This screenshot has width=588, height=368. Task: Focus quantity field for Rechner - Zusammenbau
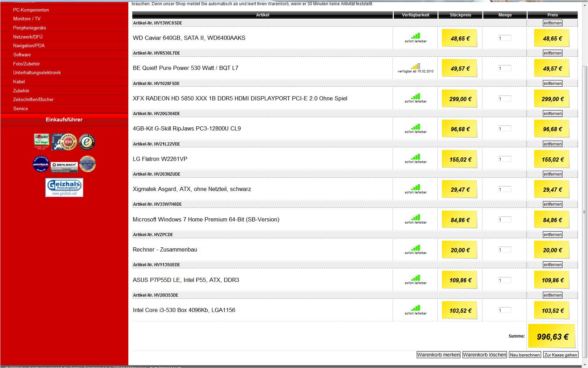505,250
